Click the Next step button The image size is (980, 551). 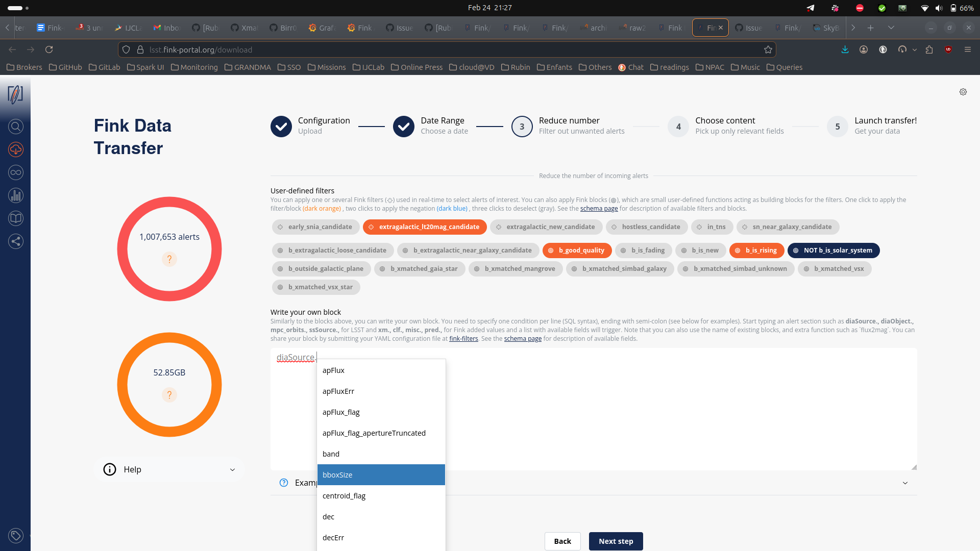pyautogui.click(x=616, y=541)
